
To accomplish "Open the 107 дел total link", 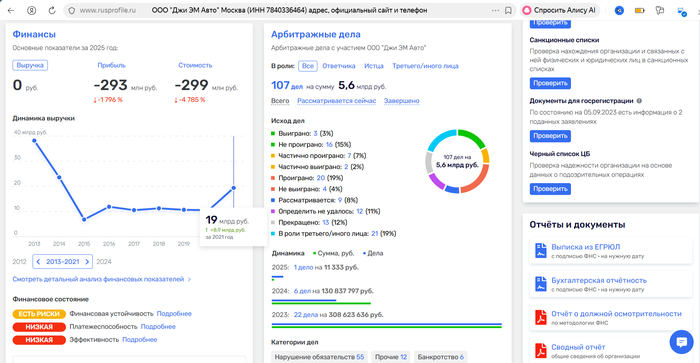I will click(x=287, y=85).
